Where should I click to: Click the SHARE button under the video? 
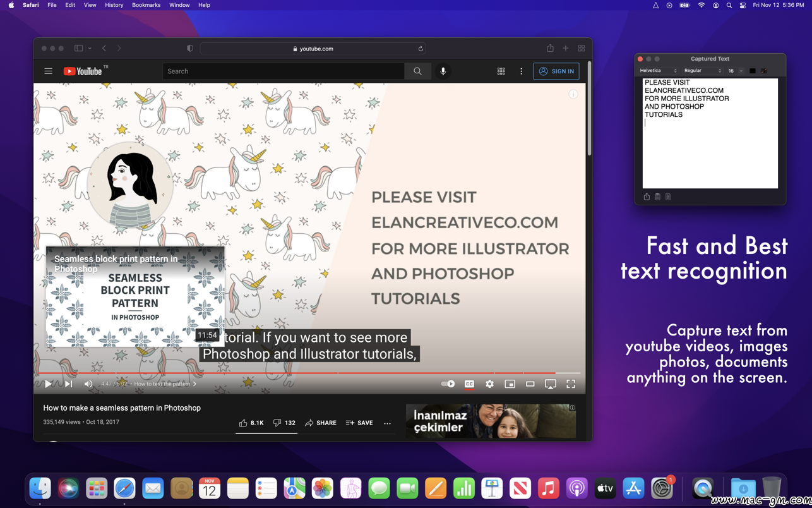[321, 423]
